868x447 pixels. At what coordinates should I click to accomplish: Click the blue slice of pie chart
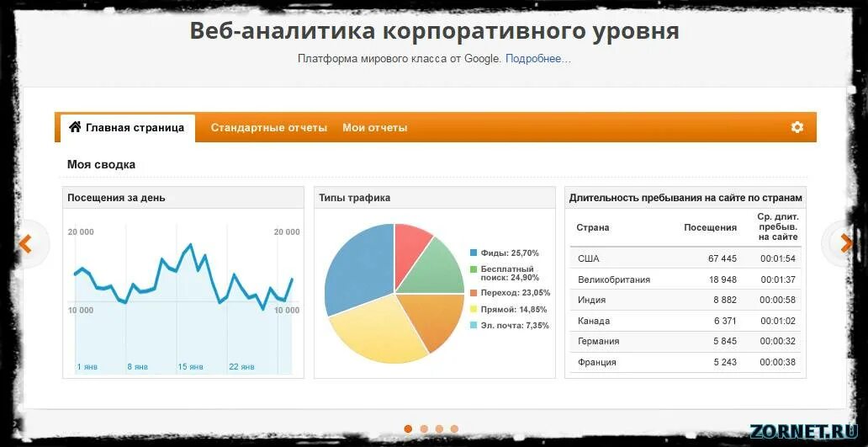[x=360, y=266]
